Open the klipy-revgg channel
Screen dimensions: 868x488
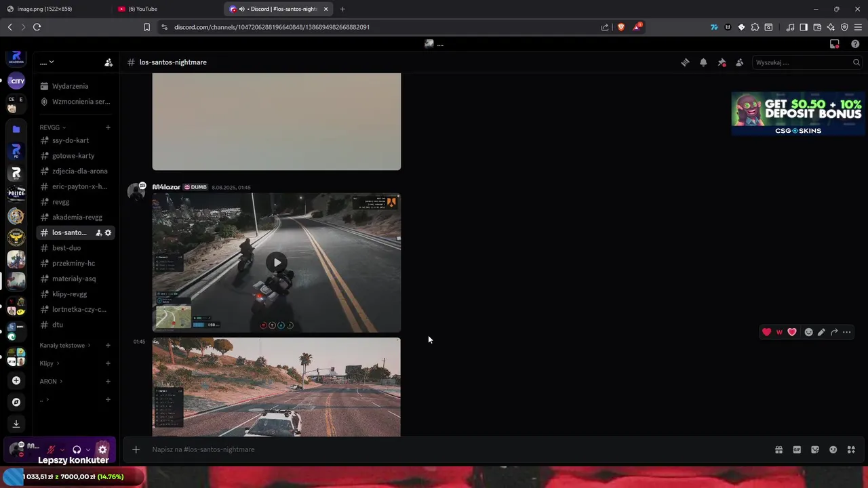click(x=75, y=294)
